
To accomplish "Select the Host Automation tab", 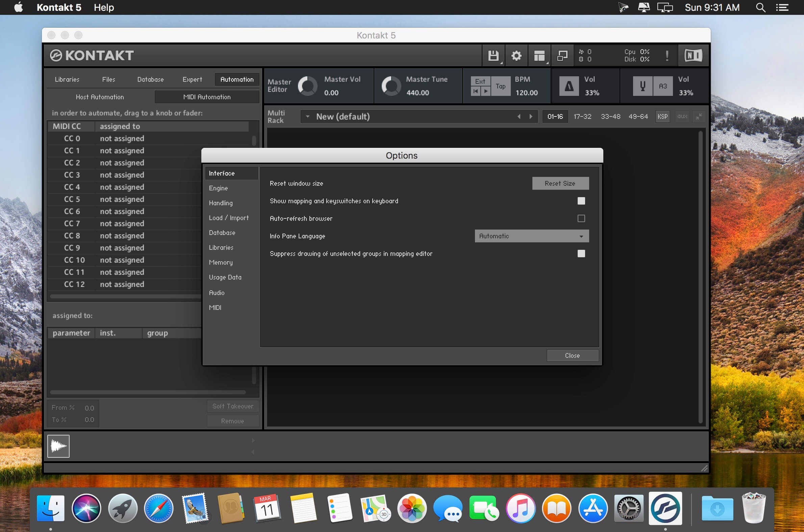I will point(100,97).
